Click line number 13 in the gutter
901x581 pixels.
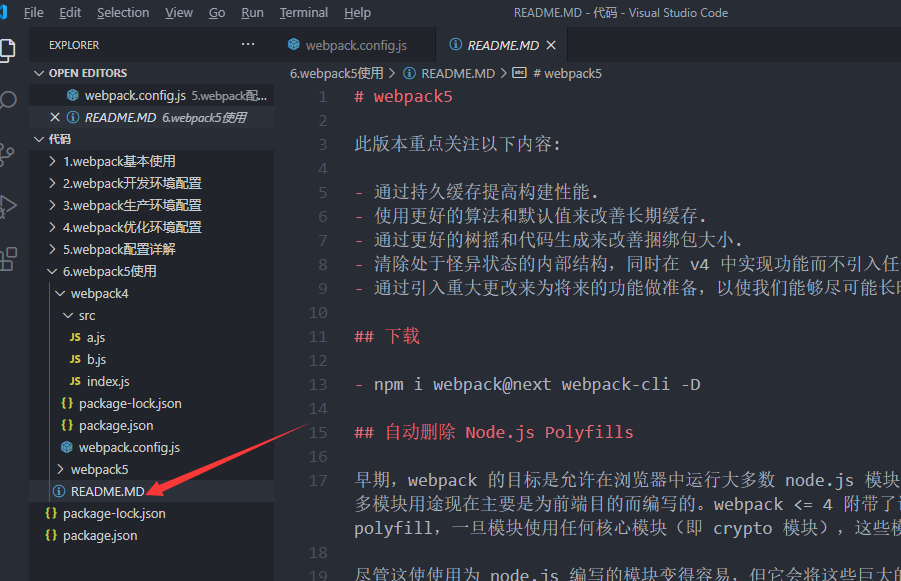click(318, 384)
